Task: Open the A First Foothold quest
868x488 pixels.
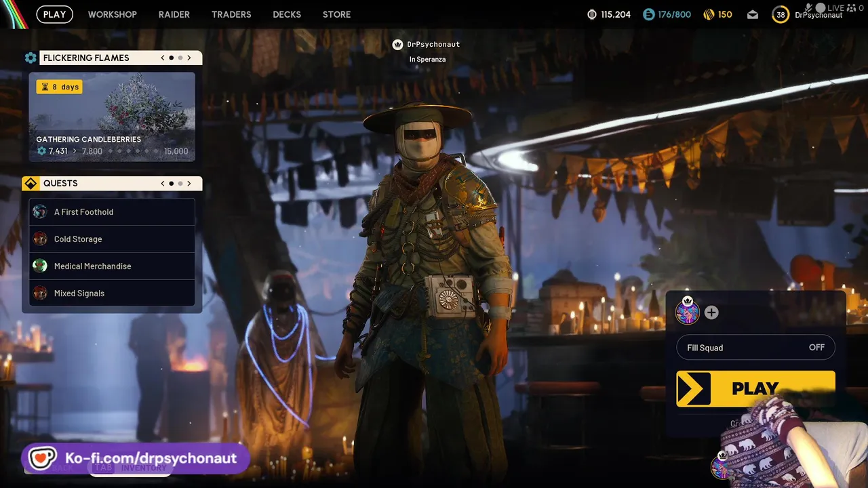Action: coord(112,212)
